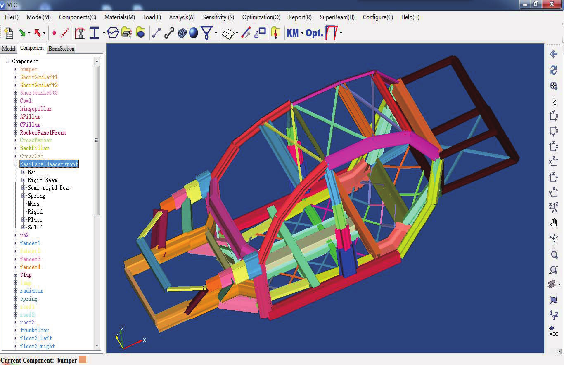Open the Optimization menu
Image resolution: width=564 pixels, height=365 pixels.
261,17
